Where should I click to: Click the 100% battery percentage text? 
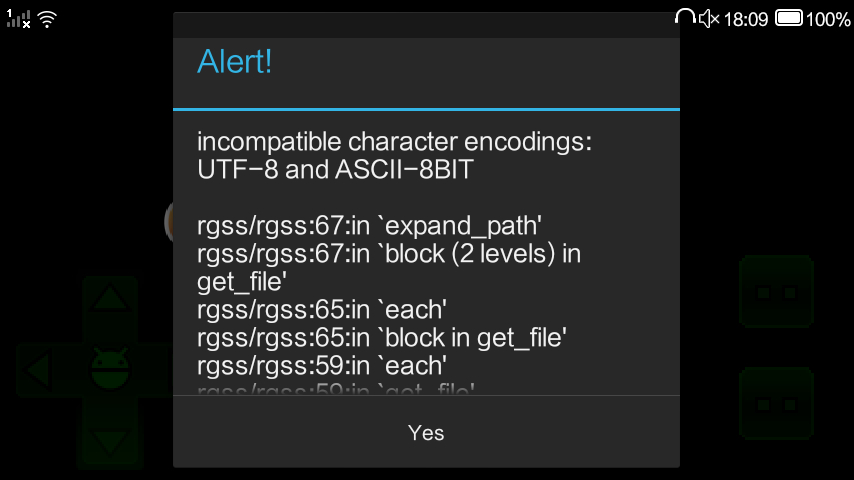828,19
